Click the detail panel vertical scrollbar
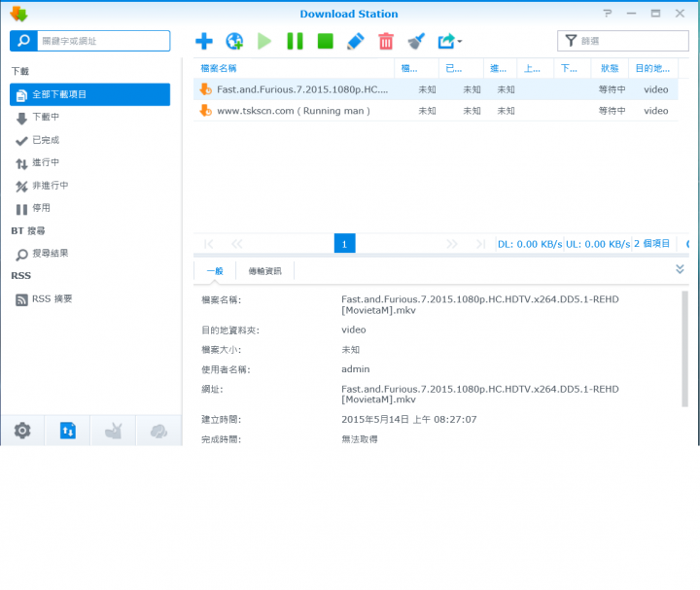The image size is (700, 590). pos(684,349)
